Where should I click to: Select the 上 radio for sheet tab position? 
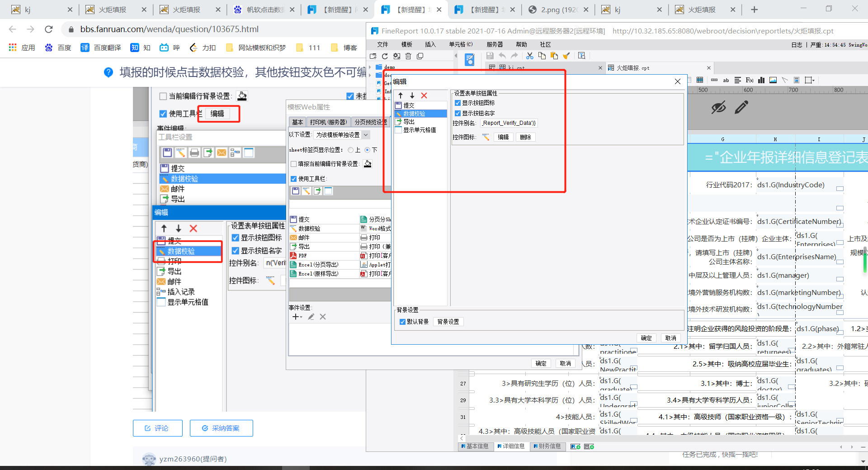(x=350, y=150)
